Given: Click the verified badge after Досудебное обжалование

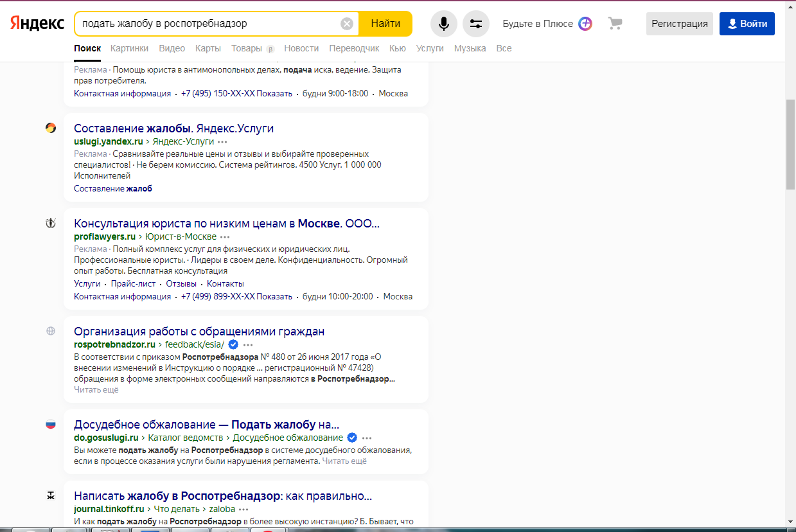Looking at the screenshot, I should tap(352, 438).
